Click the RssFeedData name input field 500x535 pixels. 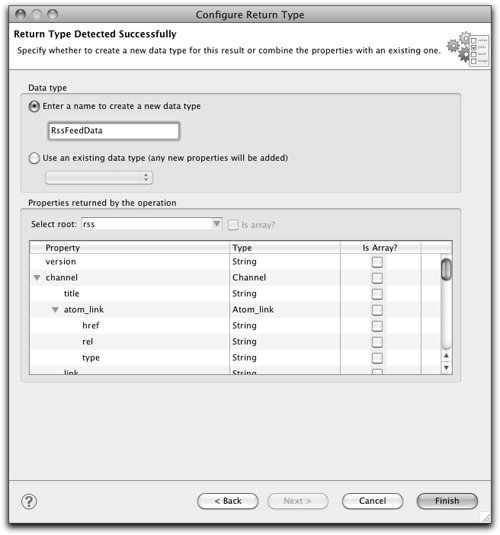coord(114,131)
